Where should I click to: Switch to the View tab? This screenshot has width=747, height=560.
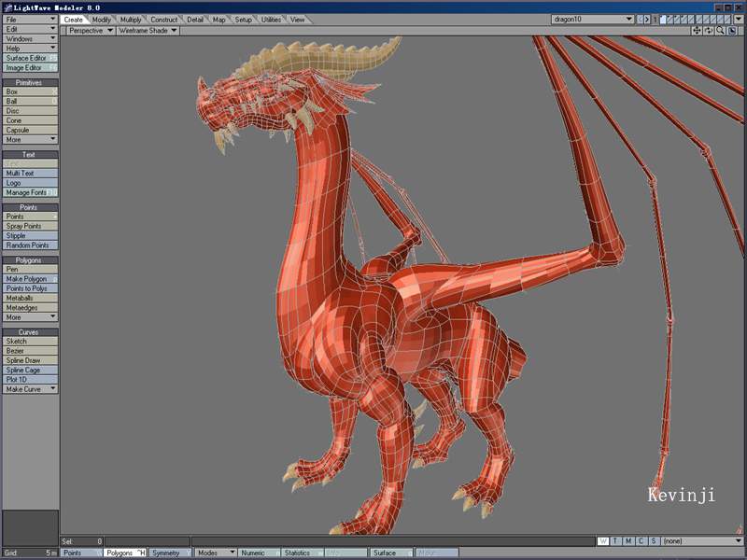[x=297, y=20]
